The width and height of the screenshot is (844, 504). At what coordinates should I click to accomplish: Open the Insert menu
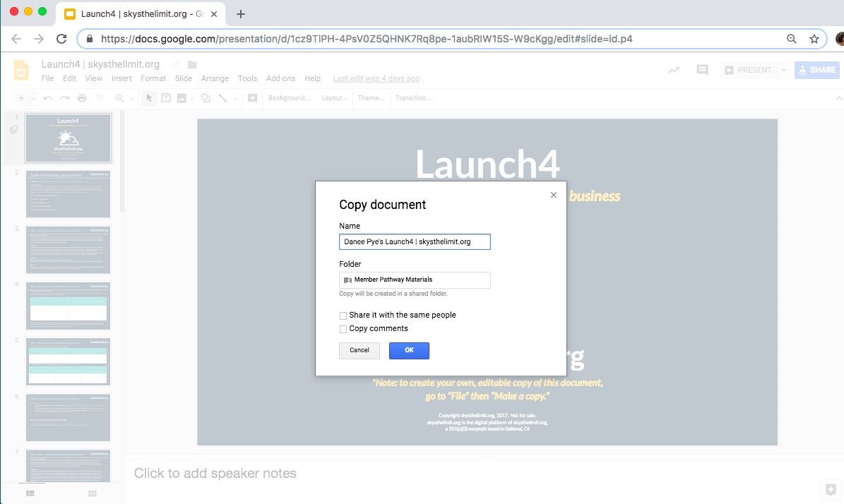coord(121,78)
